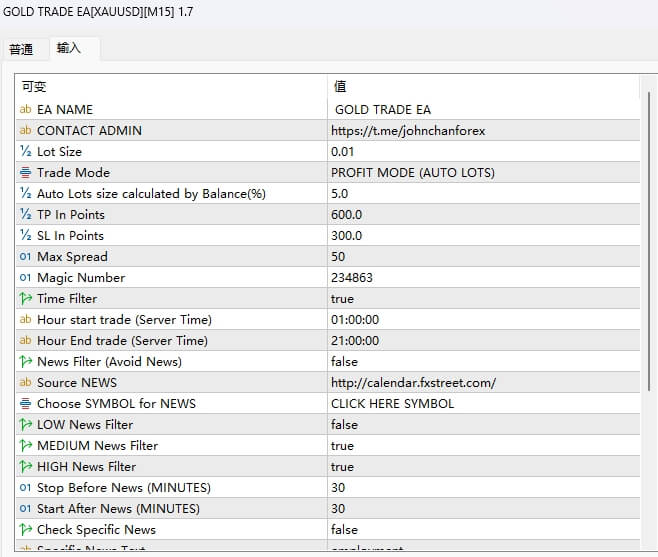Click the icon beside Choose SYMBOL for NEWS

(26, 403)
